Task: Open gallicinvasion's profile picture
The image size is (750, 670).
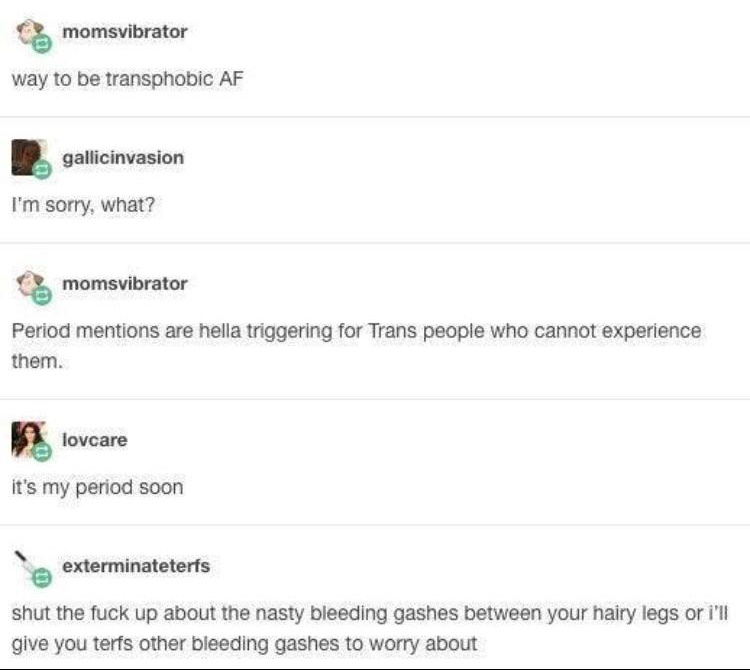Action: pos(29,157)
